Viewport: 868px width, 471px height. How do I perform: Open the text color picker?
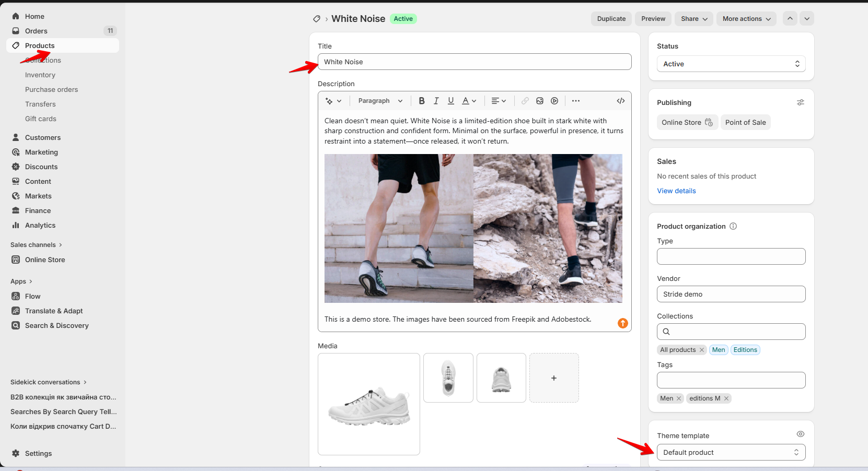click(469, 101)
